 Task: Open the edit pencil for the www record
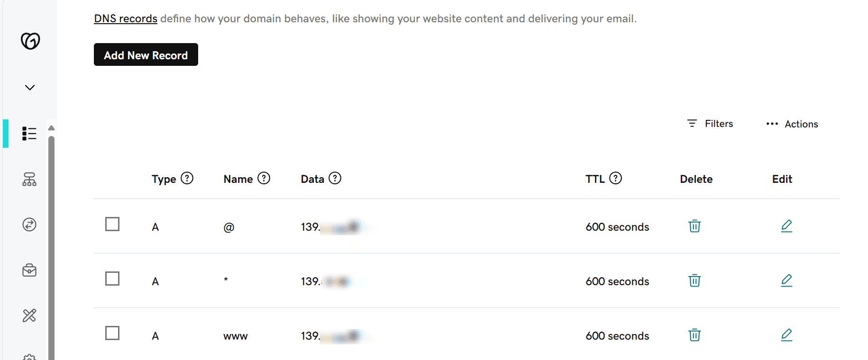click(786, 335)
